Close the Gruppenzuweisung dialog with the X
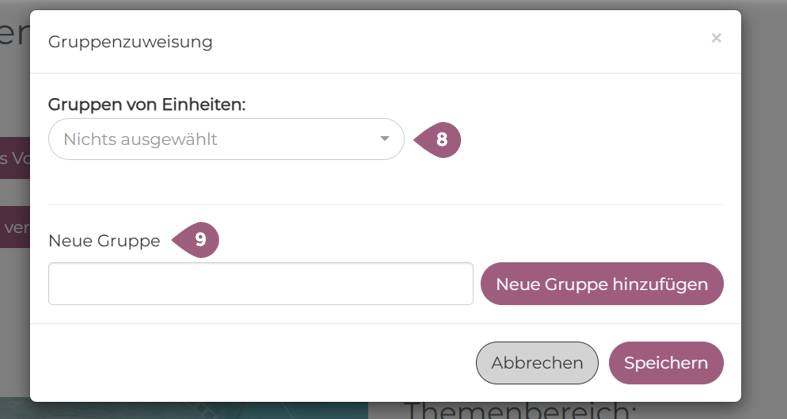Screen dimensions: 787x419 [x=716, y=38]
